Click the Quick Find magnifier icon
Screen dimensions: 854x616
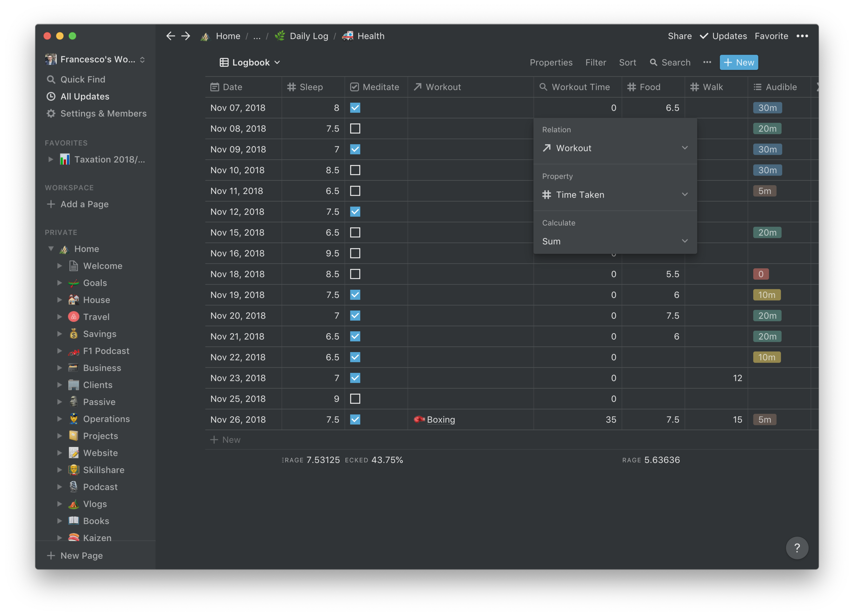51,80
